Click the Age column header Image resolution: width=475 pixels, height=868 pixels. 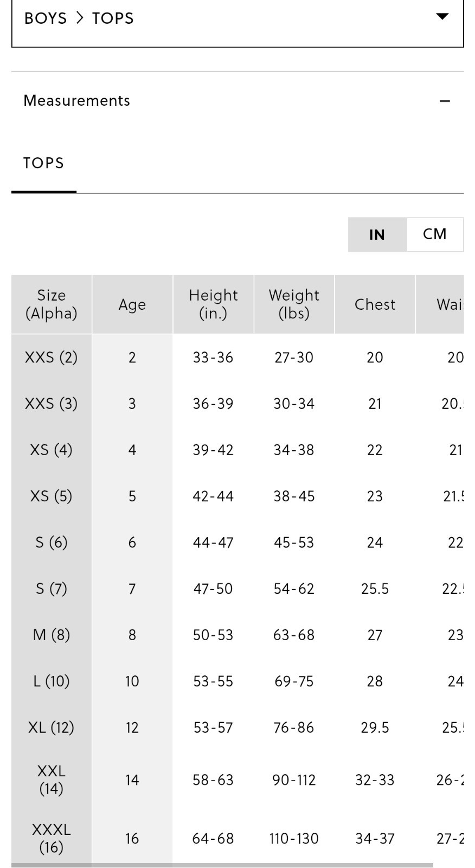click(x=132, y=304)
